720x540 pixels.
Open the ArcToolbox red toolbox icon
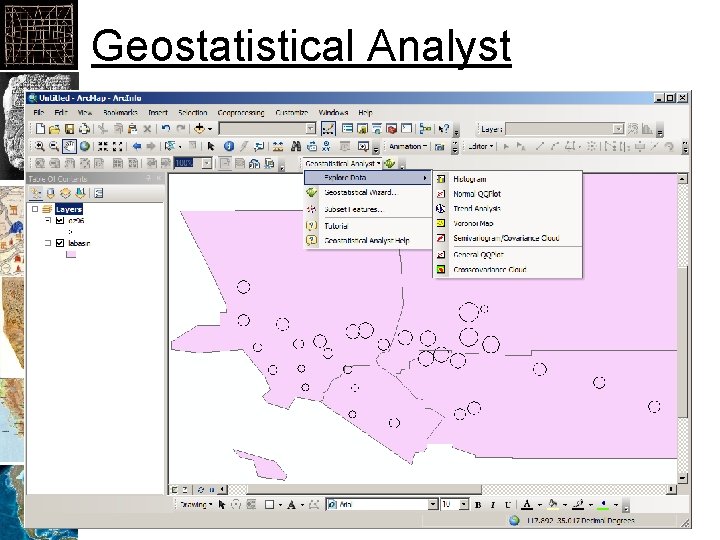(392, 129)
